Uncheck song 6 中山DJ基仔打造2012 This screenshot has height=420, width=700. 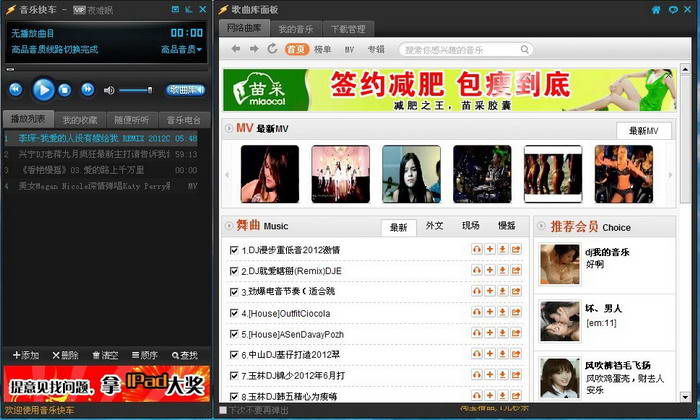[233, 355]
